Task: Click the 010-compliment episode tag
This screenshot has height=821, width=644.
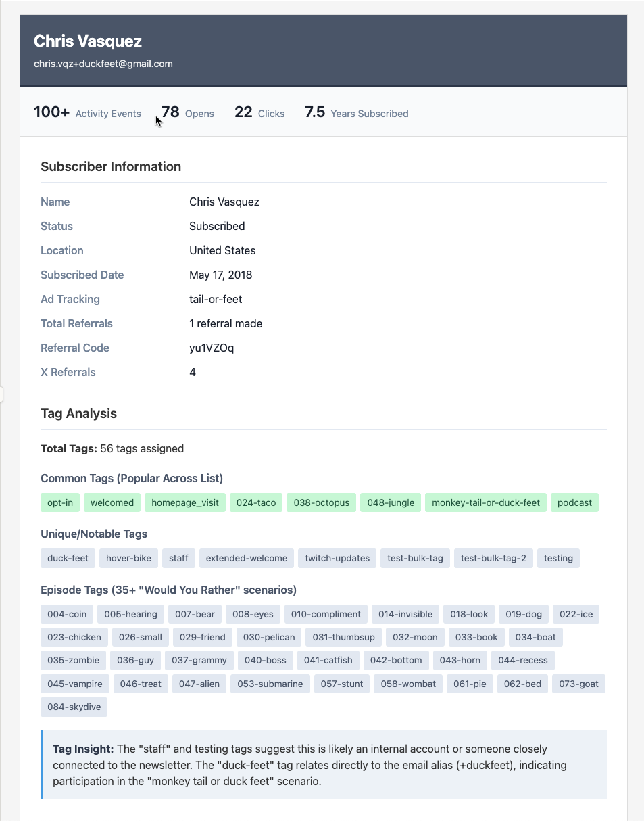Action: [x=326, y=614]
